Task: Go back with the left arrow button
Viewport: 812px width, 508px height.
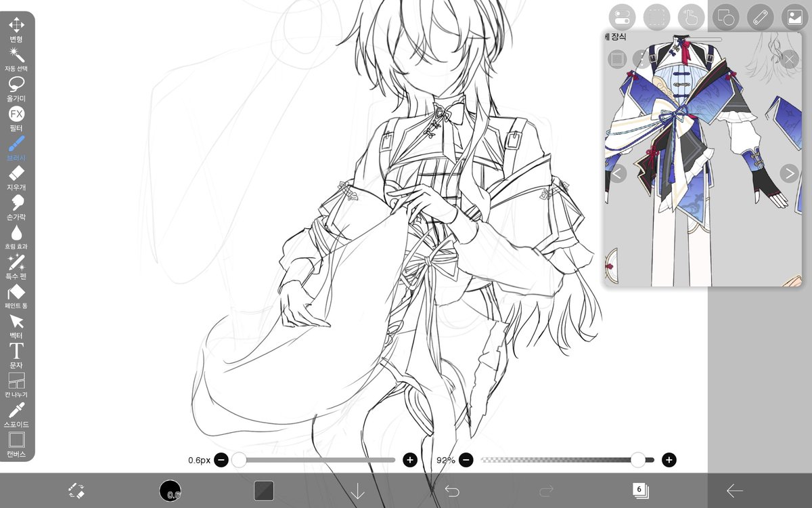Action: [734, 491]
